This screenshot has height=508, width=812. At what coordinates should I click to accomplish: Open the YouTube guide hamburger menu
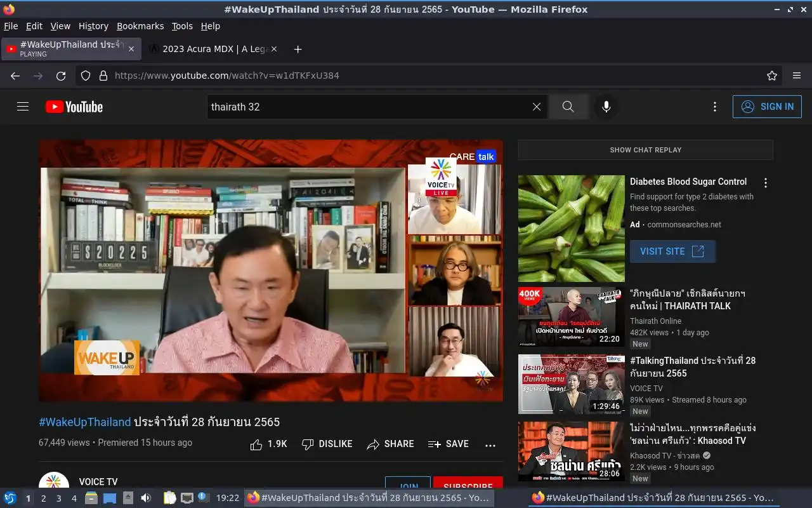[23, 107]
